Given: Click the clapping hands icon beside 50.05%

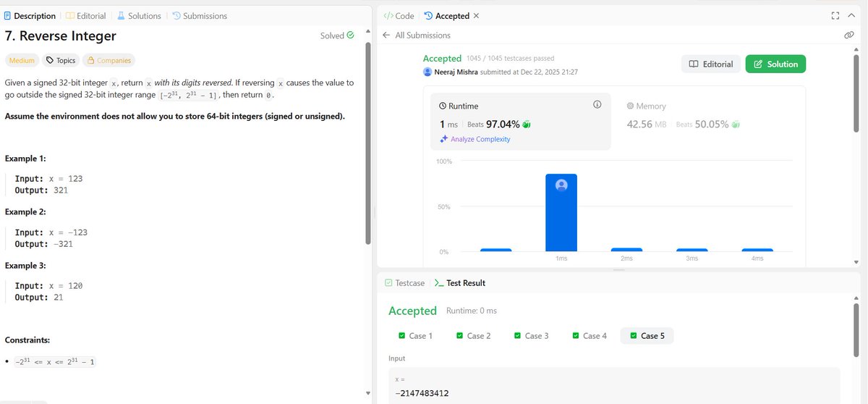Looking at the screenshot, I should [x=735, y=125].
